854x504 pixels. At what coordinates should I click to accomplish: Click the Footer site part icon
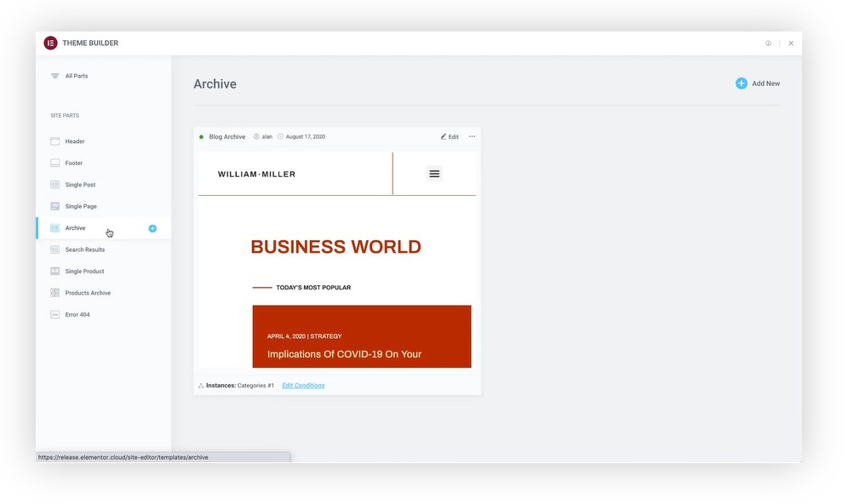55,163
